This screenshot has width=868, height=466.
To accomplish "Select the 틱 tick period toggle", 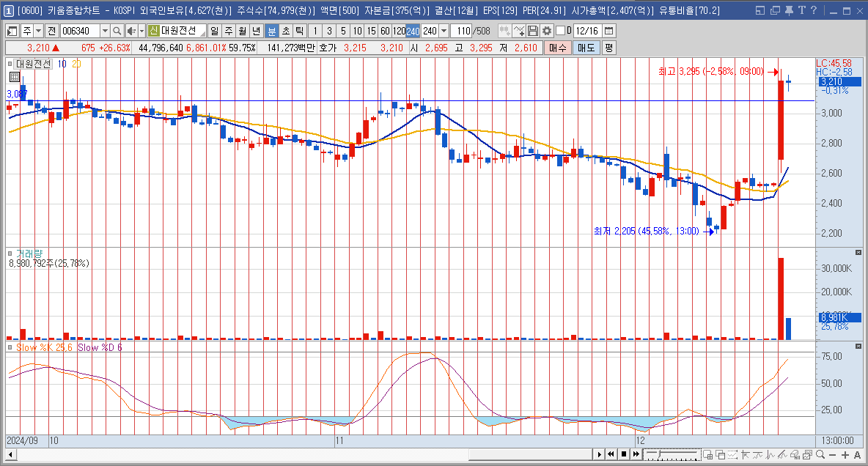I will pos(300,31).
